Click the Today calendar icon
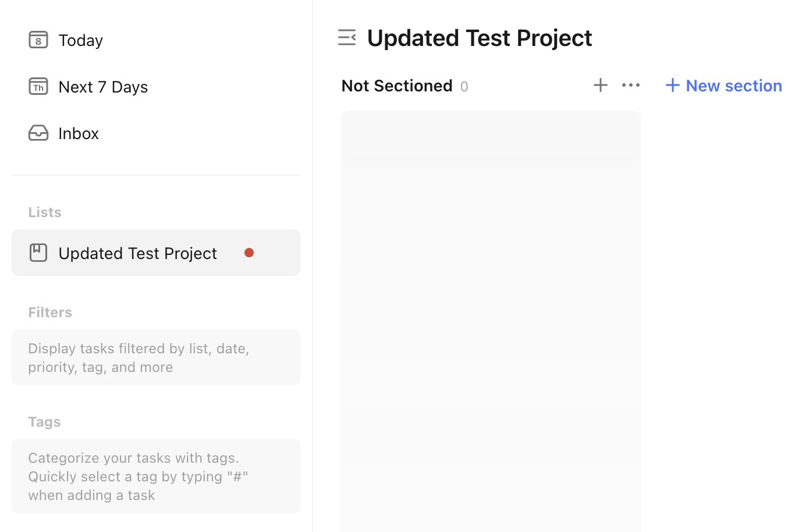The height and width of the screenshot is (532, 802). click(x=38, y=40)
